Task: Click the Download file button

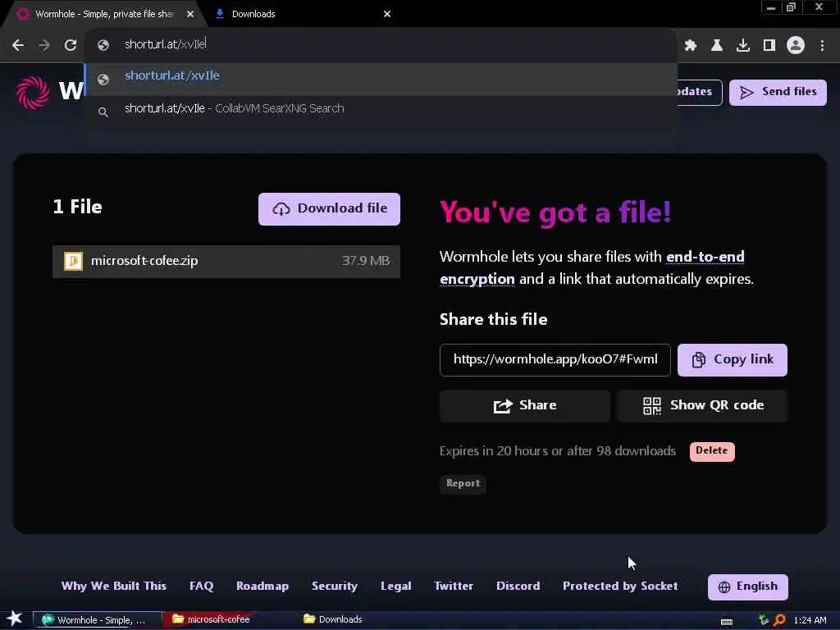Action: click(x=329, y=209)
